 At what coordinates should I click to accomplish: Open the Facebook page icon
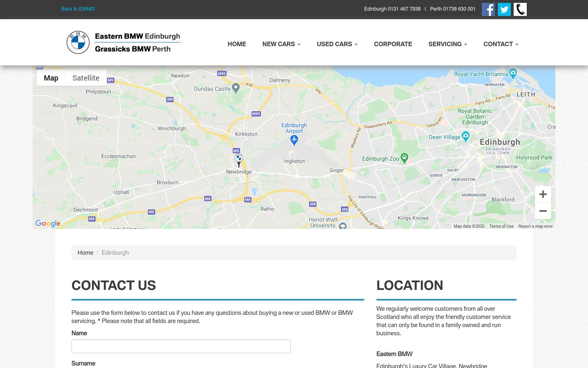488,9
